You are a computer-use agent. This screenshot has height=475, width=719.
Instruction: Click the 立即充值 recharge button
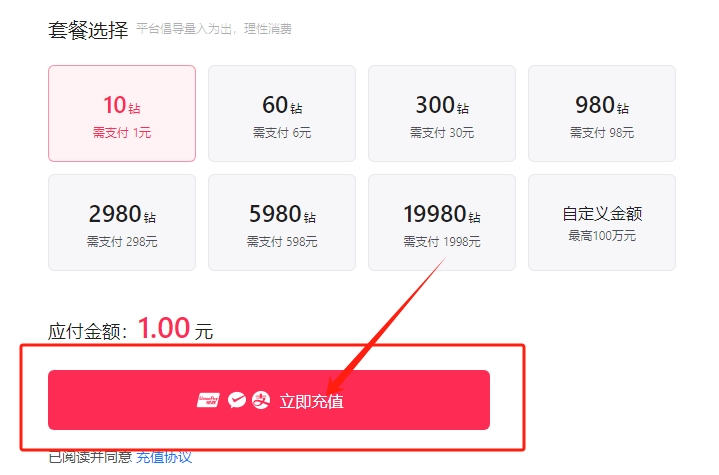[269, 400]
